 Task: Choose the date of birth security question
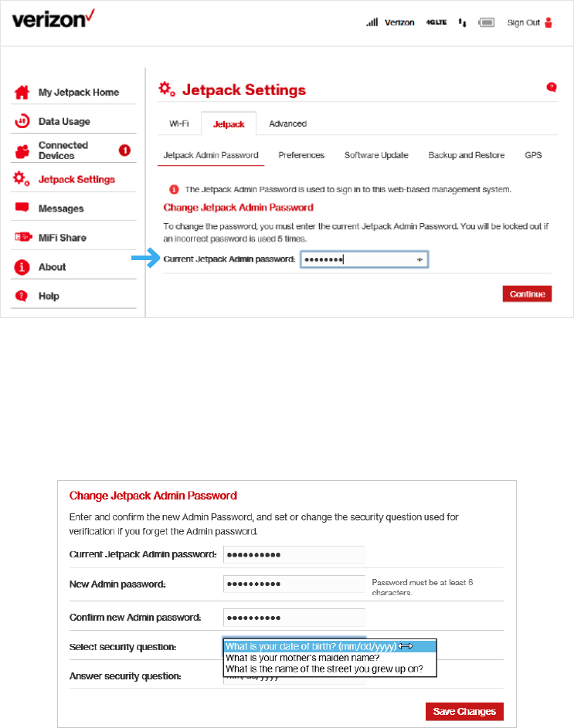330,646
